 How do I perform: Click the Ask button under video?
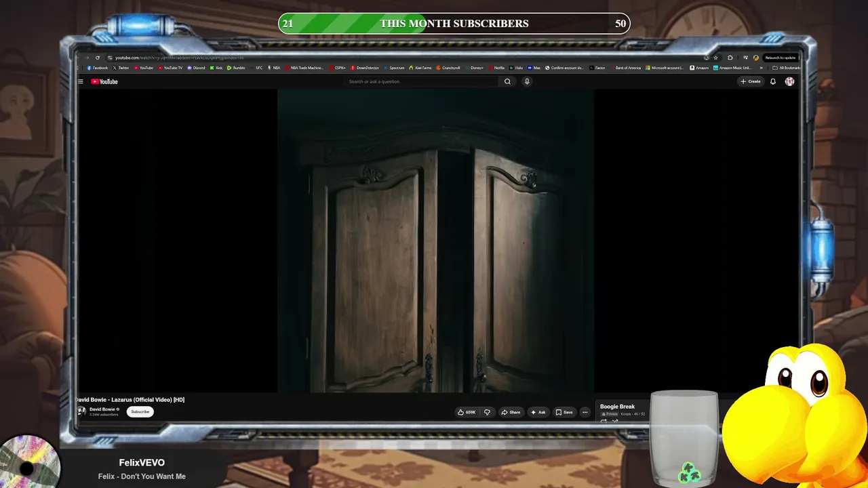[538, 412]
